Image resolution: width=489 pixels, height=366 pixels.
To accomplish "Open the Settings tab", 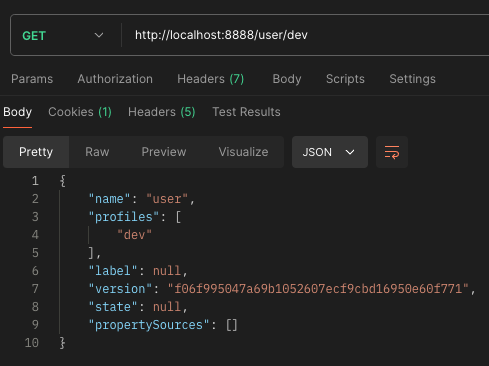I will click(x=412, y=79).
